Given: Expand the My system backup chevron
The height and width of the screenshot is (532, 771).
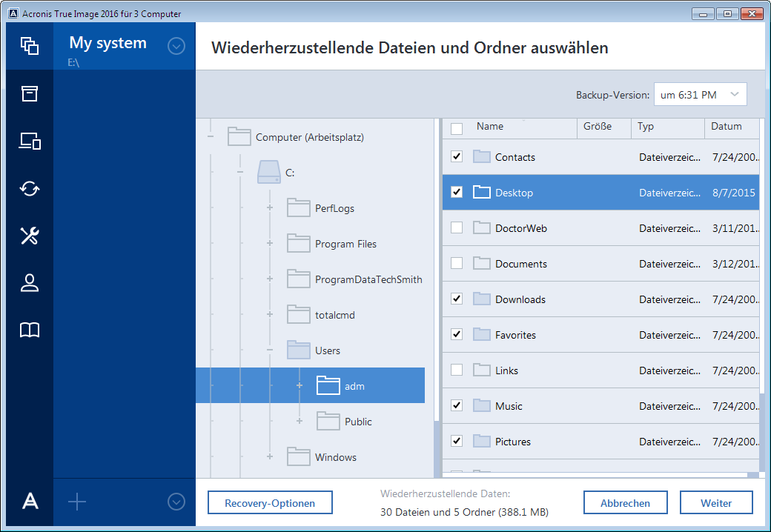Looking at the screenshot, I should 176,46.
